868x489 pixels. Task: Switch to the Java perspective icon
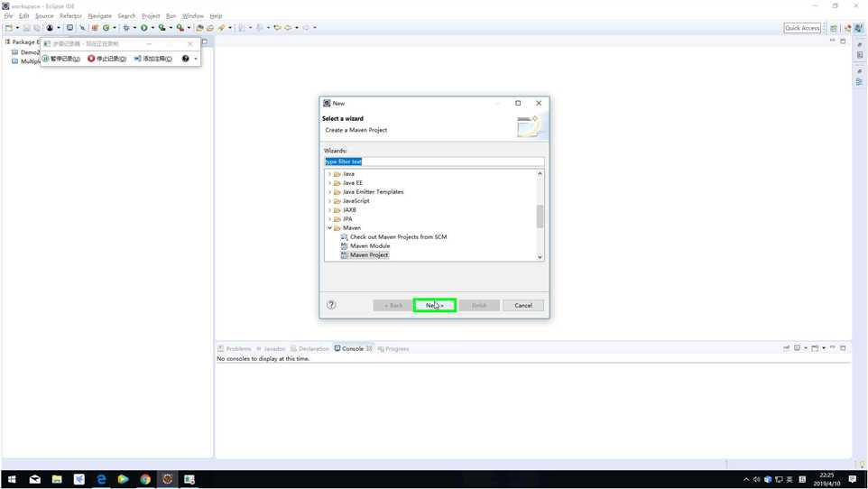[859, 28]
